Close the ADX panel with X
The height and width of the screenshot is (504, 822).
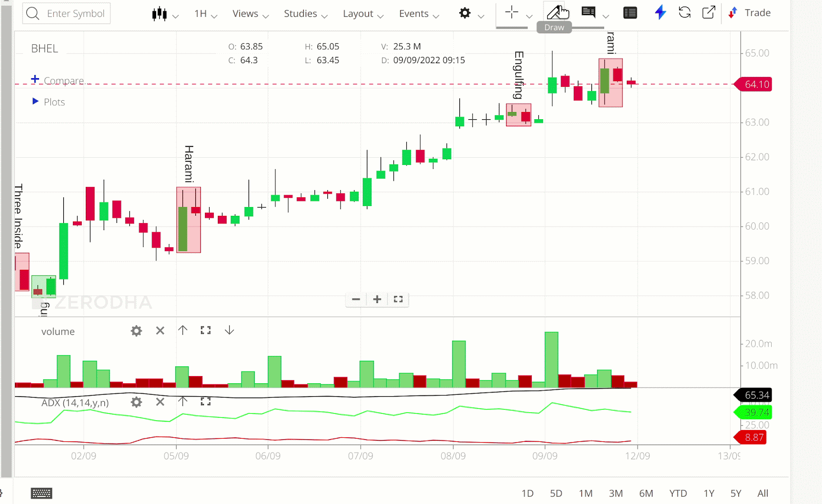(x=160, y=402)
